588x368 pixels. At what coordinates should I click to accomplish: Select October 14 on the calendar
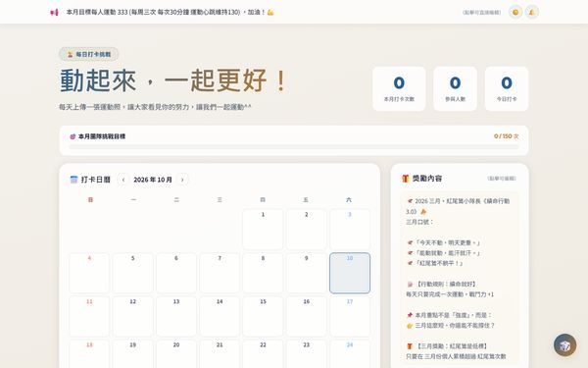coord(220,317)
